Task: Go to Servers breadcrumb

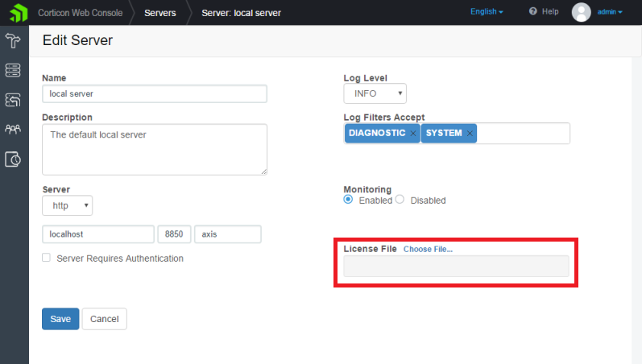Action: click(160, 13)
